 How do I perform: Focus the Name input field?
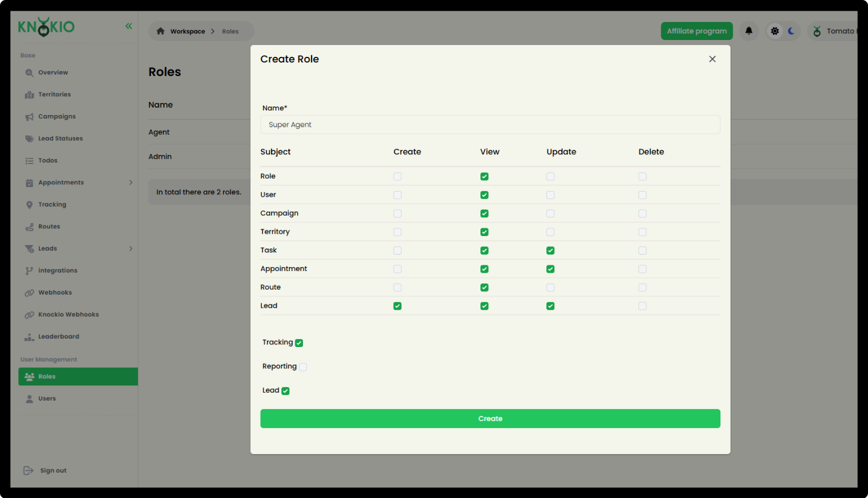(490, 124)
